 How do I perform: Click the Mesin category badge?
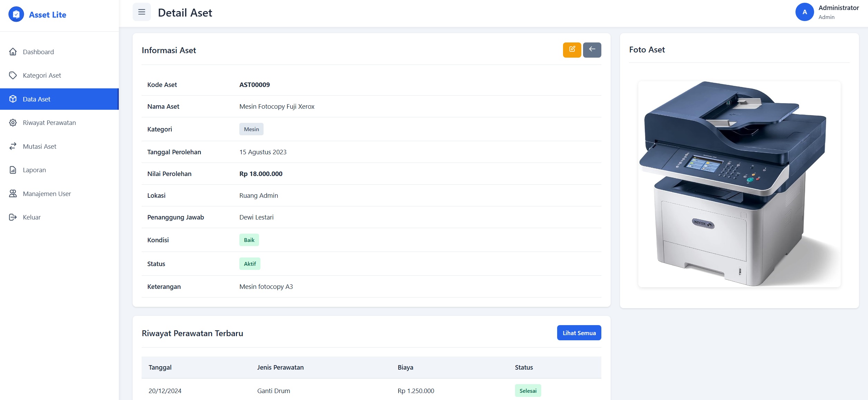point(251,129)
